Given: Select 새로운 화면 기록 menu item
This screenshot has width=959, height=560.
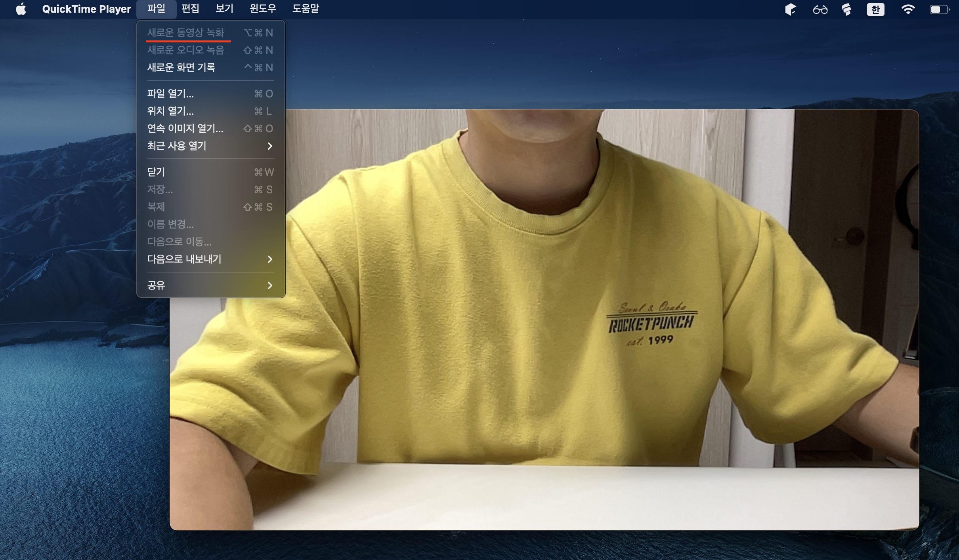Looking at the screenshot, I should click(181, 67).
